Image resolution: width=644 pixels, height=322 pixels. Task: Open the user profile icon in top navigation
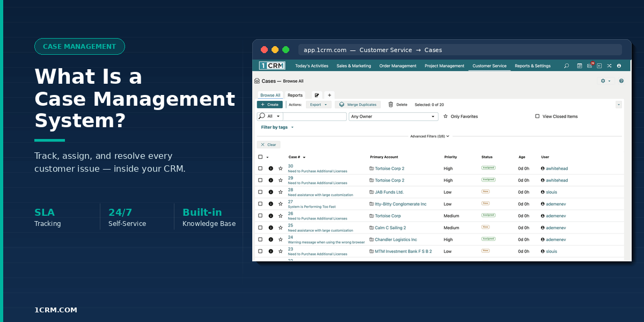click(619, 66)
